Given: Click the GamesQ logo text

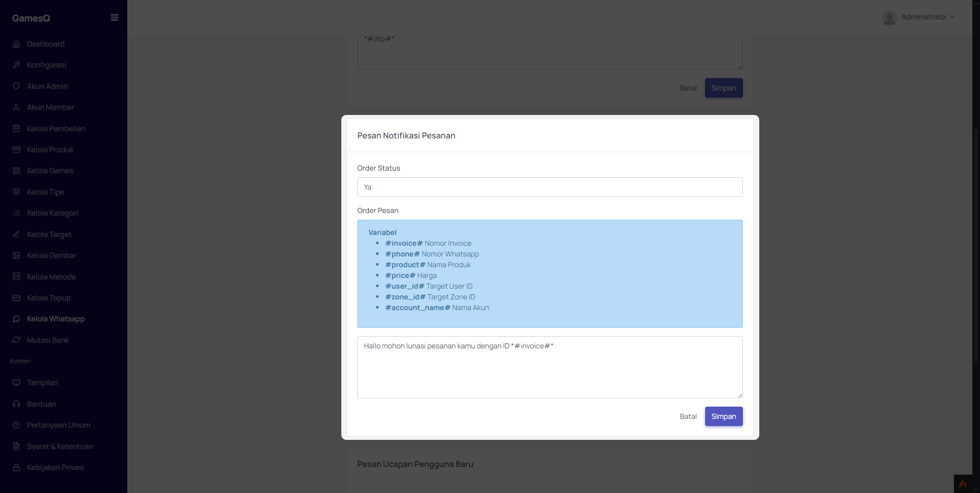Looking at the screenshot, I should (31, 18).
